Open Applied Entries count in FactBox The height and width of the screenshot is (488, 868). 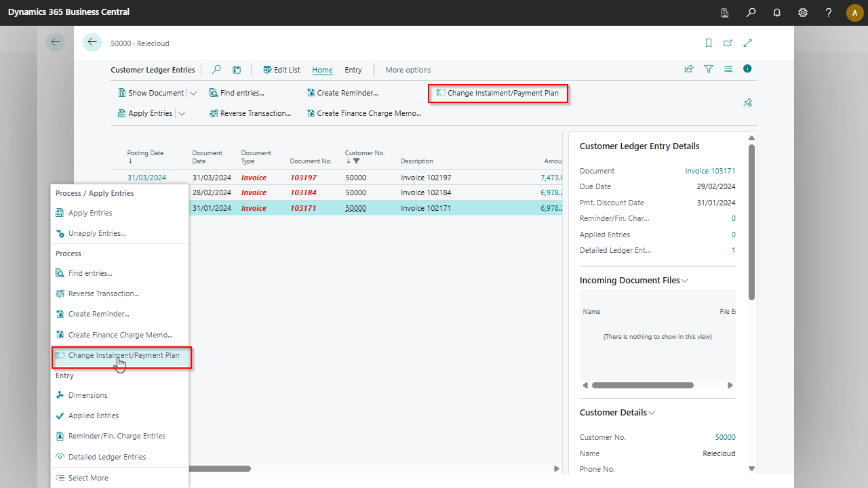tap(733, 235)
